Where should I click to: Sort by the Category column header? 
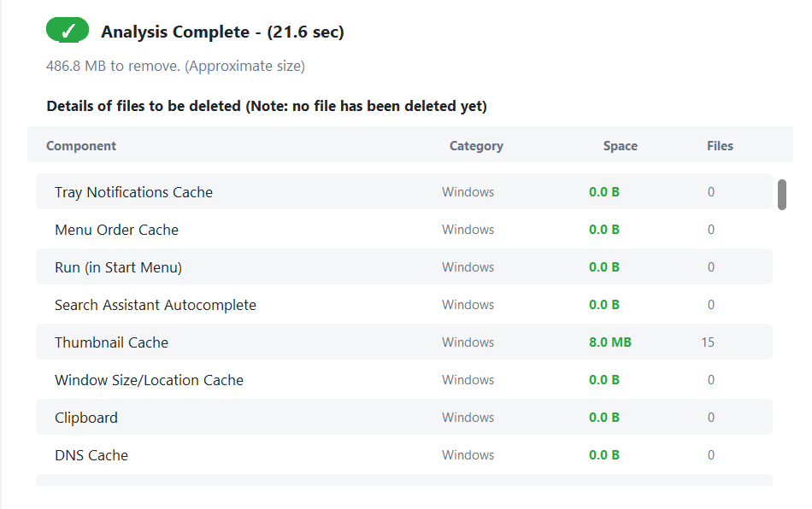pyautogui.click(x=476, y=146)
